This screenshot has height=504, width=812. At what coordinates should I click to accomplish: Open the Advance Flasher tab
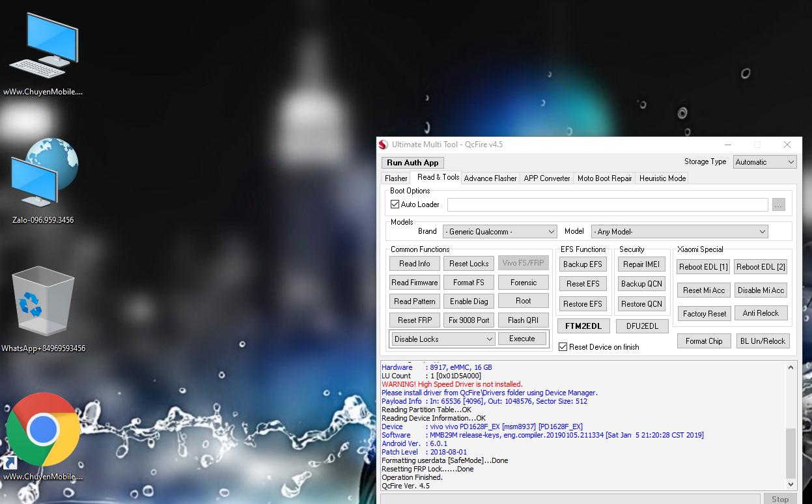pos(490,178)
